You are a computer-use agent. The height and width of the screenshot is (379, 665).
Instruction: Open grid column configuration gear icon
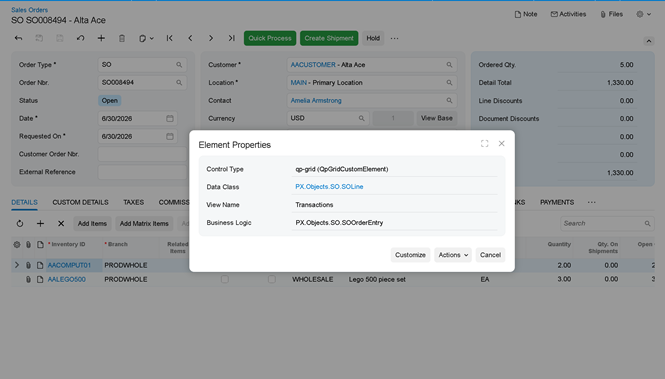pos(17,244)
